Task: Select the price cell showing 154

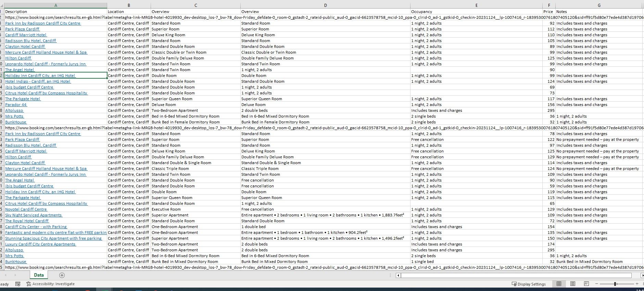Action: 549,227
